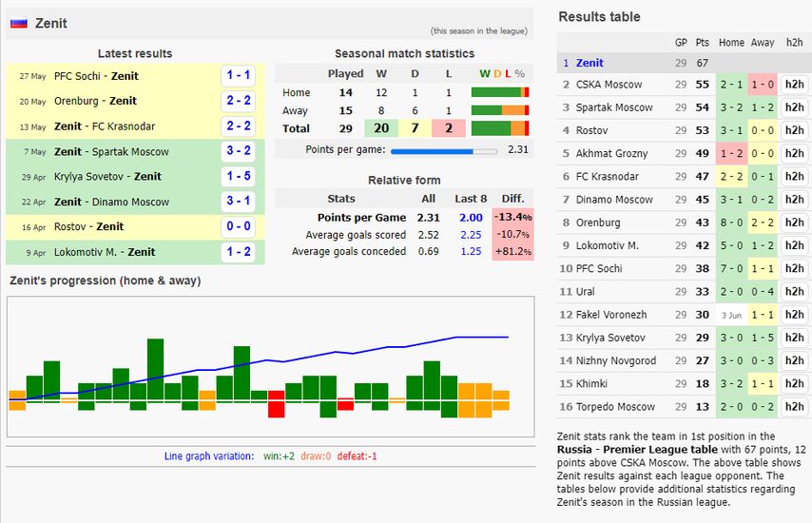812x523 pixels.
Task: Click the defeat:-1 legend entry below the graph
Action: 357,456
